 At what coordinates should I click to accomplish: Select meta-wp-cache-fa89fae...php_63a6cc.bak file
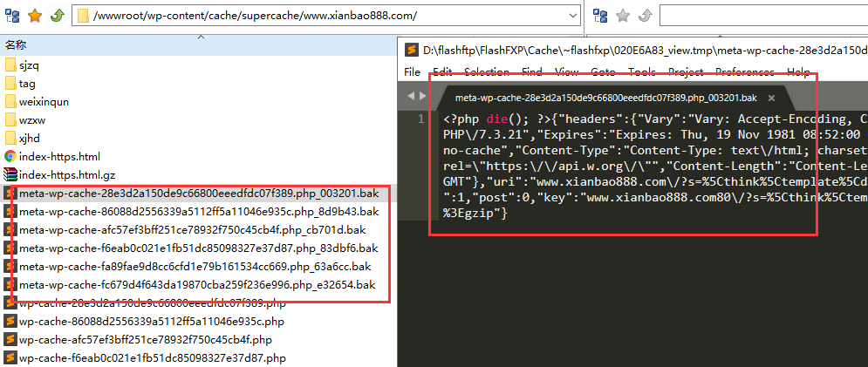coord(195,267)
